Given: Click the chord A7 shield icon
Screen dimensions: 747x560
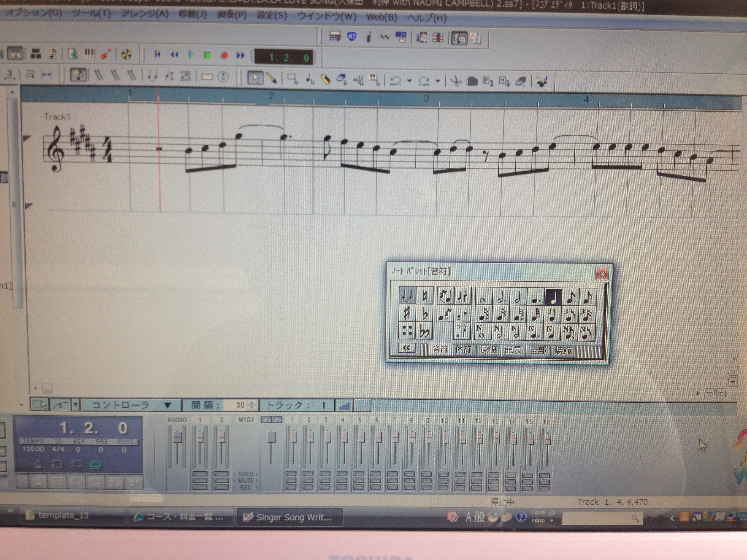Looking at the screenshot, I should tap(352, 37).
